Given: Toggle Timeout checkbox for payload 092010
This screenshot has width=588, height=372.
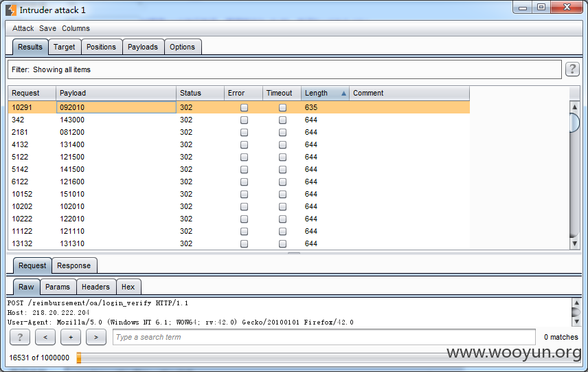Looking at the screenshot, I should tap(283, 108).
